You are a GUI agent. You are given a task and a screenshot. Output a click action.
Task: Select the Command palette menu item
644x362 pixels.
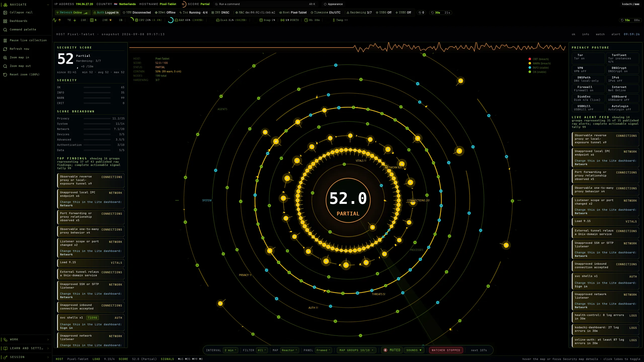pyautogui.click(x=26, y=30)
